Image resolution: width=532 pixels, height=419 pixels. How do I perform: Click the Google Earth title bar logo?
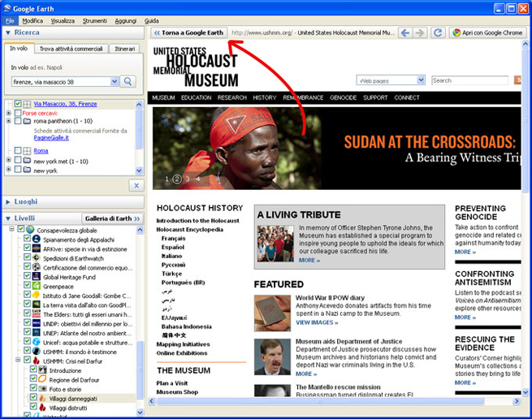(x=7, y=8)
